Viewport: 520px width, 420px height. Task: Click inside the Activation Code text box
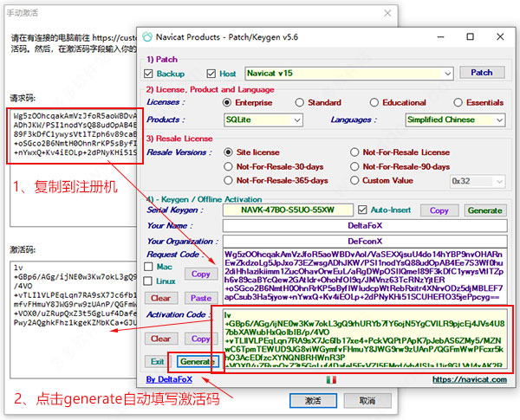click(365, 339)
